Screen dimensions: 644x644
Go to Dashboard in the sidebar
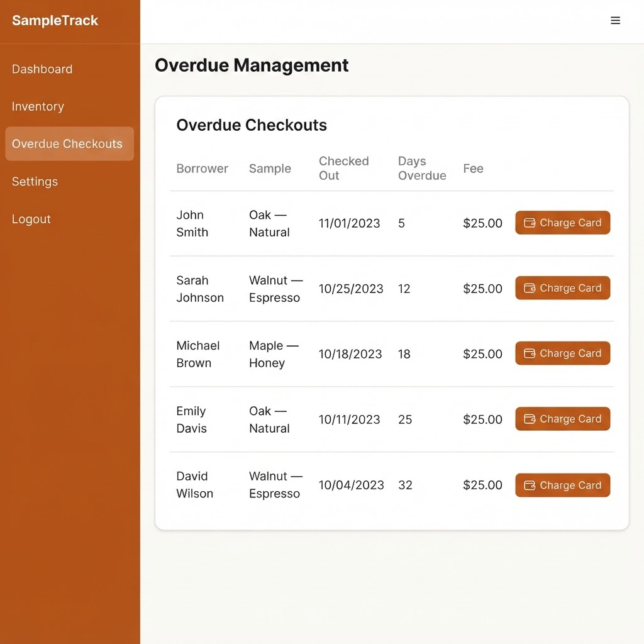click(x=42, y=69)
